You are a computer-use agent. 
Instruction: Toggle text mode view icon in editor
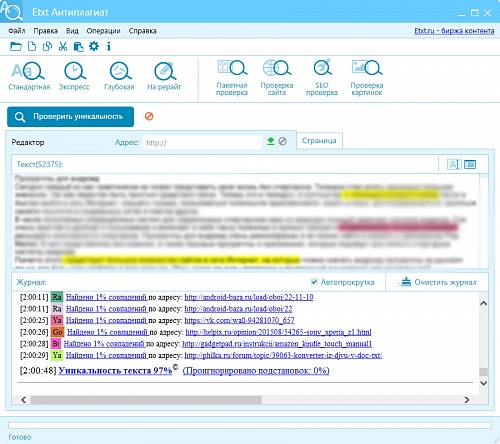tap(454, 164)
